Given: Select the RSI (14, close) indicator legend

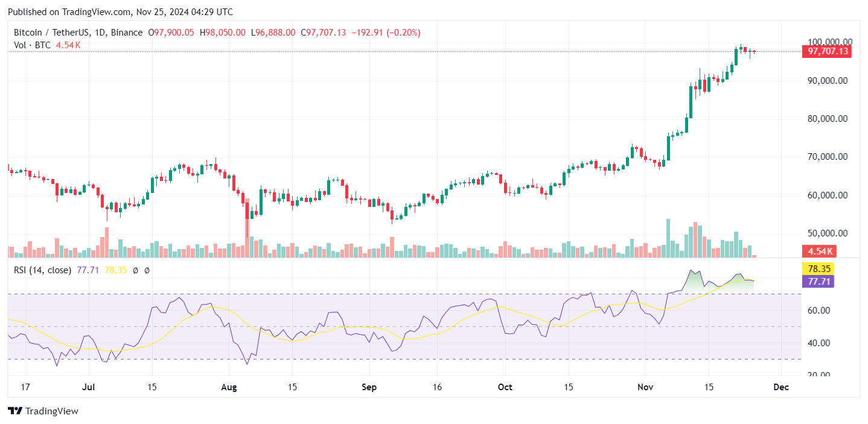Looking at the screenshot, I should click(x=42, y=270).
